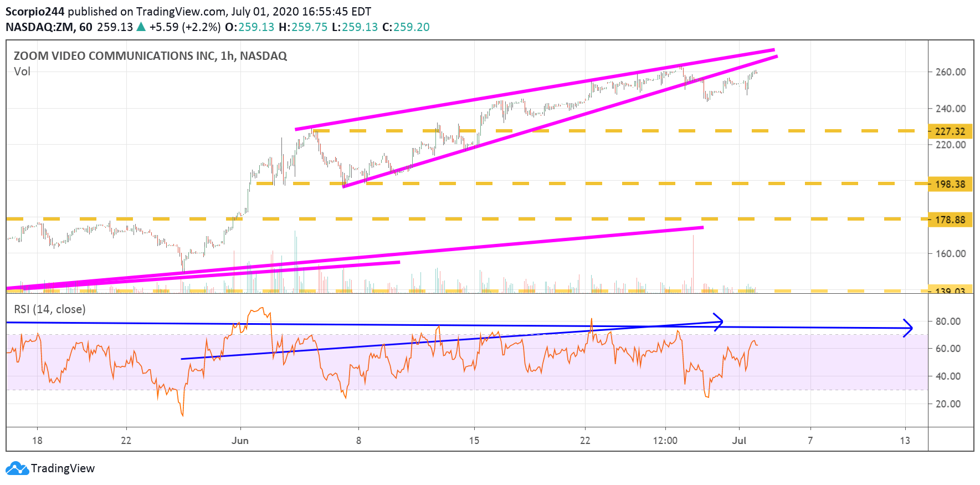Click the RSI 20.00 axis value
This screenshot has width=980, height=485.
point(948,404)
